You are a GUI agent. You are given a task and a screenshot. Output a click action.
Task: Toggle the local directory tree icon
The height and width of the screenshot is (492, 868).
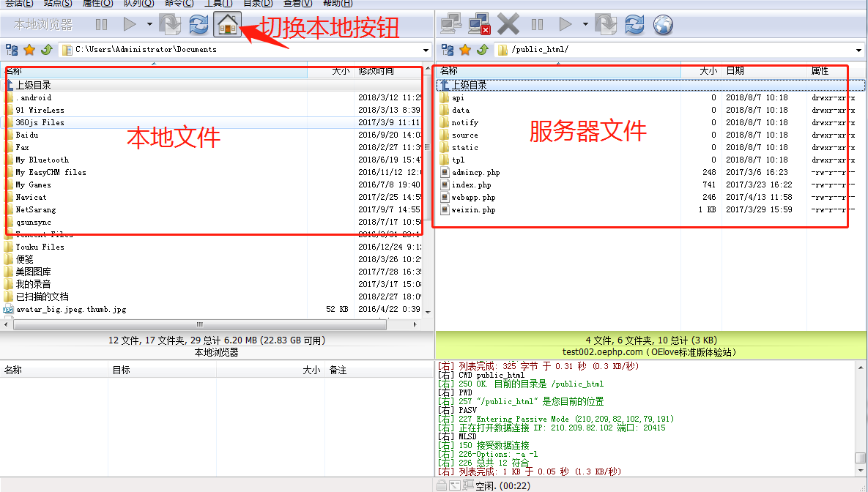pos(12,50)
